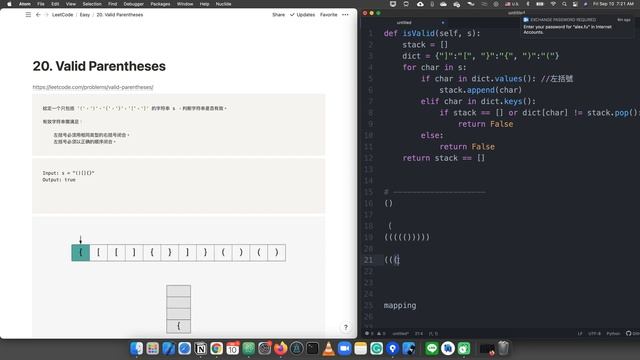Screen dimensions: 640x360
Task: Click LF line ending selector
Action: (580, 333)
